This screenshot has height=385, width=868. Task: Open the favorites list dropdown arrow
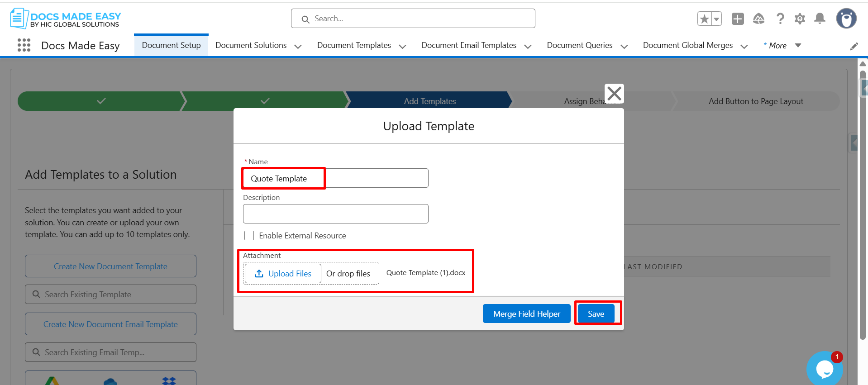pyautogui.click(x=716, y=19)
